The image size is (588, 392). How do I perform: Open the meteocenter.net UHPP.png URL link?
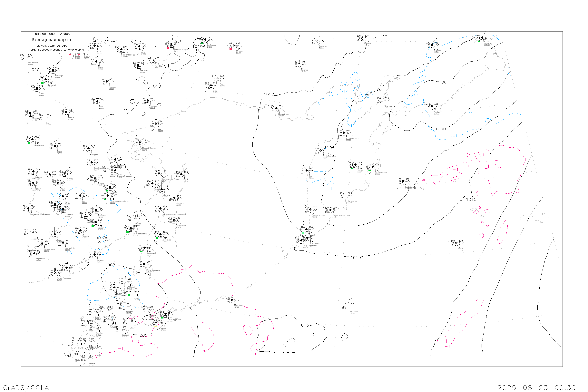(55, 50)
